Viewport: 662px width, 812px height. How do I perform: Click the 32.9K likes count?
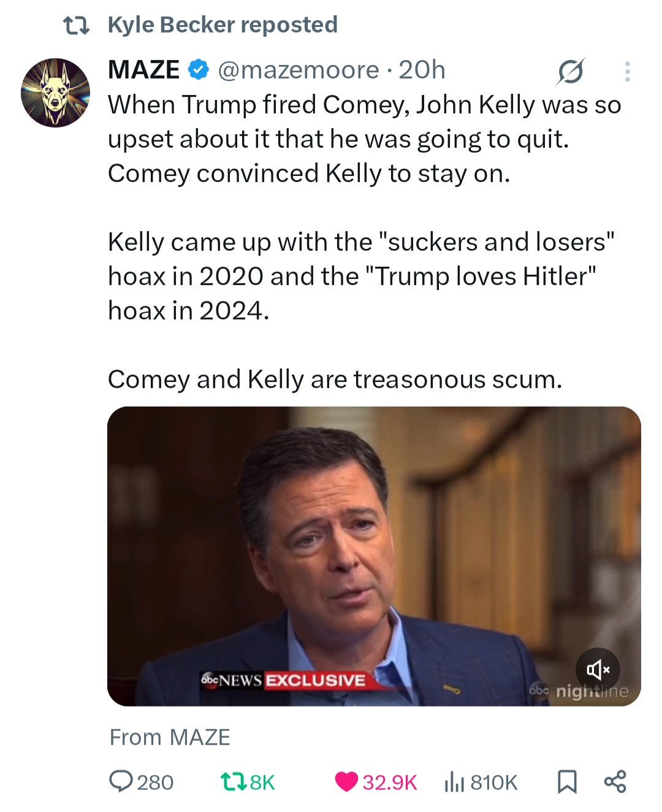coord(389,782)
